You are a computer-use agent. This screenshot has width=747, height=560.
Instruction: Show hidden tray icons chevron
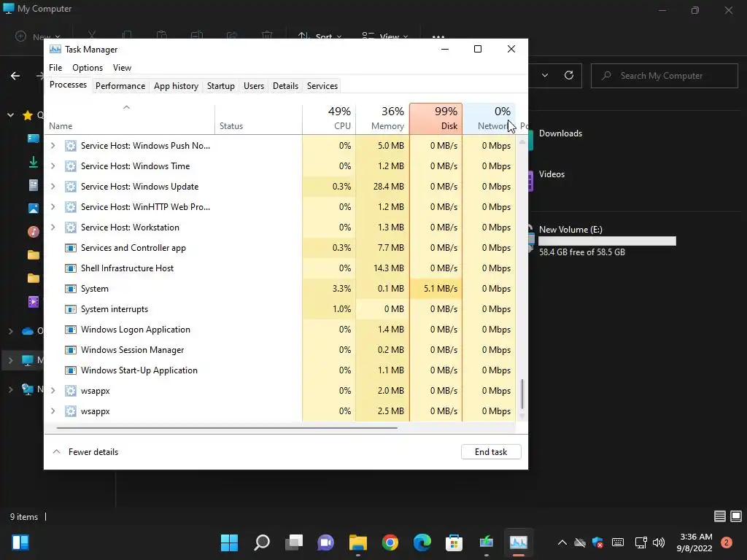562,542
